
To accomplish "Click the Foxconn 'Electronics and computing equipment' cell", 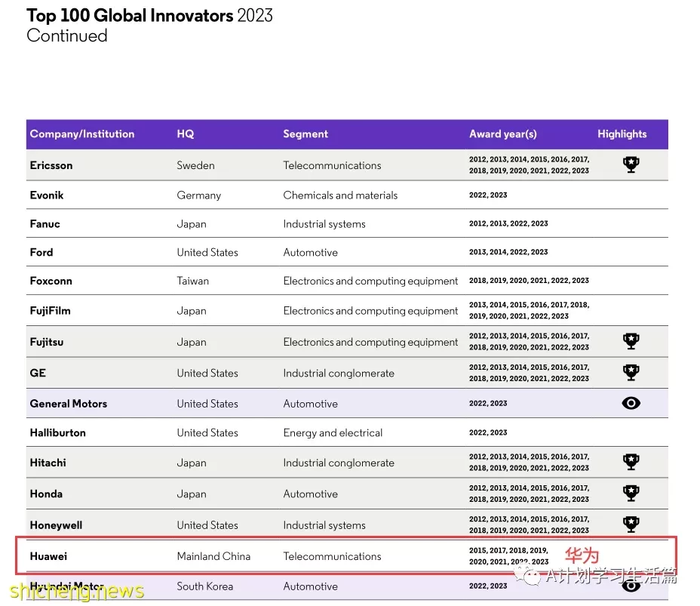I will click(x=370, y=281).
